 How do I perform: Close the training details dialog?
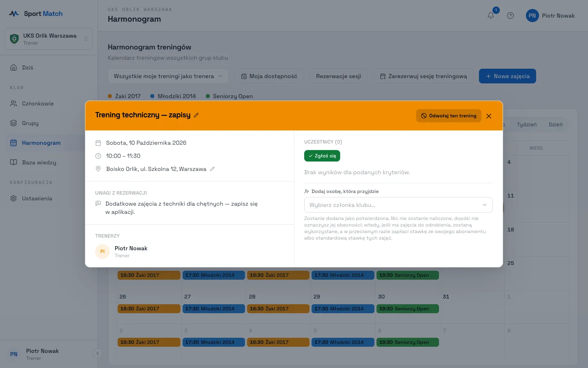(x=489, y=116)
